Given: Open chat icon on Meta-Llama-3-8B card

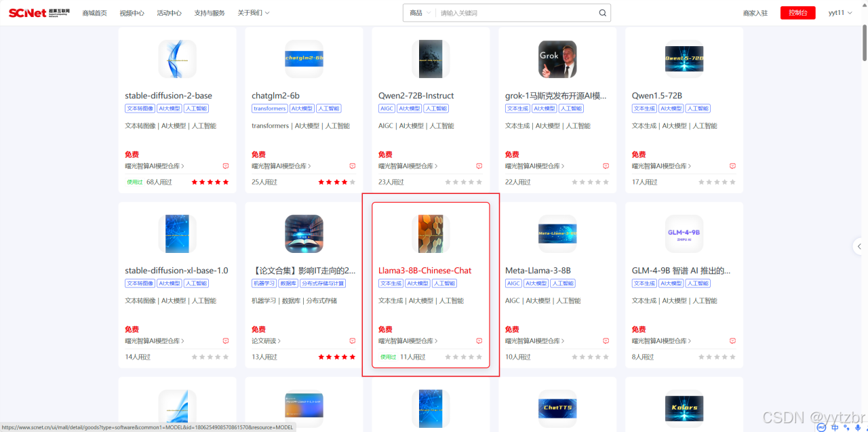Looking at the screenshot, I should (x=606, y=341).
